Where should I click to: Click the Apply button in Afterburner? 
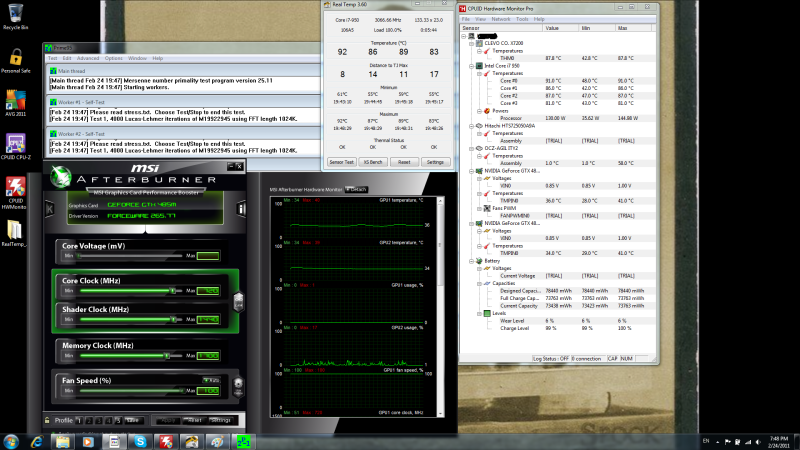coord(168,420)
